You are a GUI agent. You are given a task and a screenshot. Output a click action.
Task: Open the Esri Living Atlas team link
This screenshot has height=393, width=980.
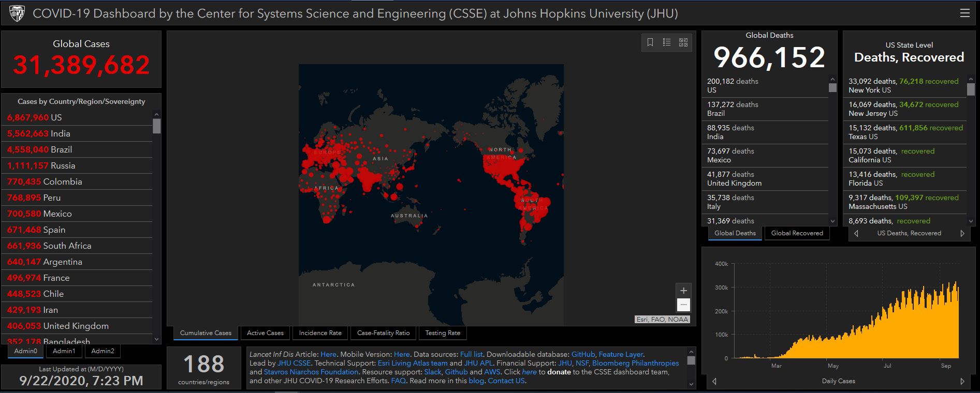point(413,363)
